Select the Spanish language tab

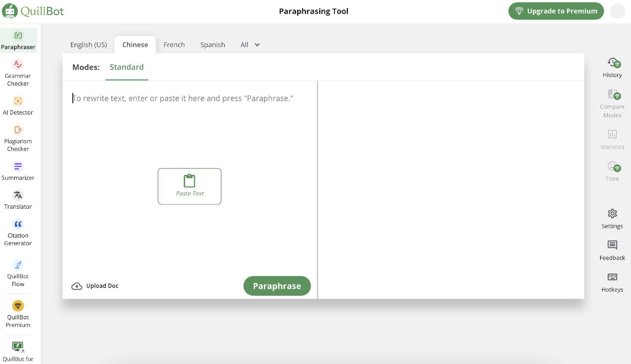[x=213, y=45]
